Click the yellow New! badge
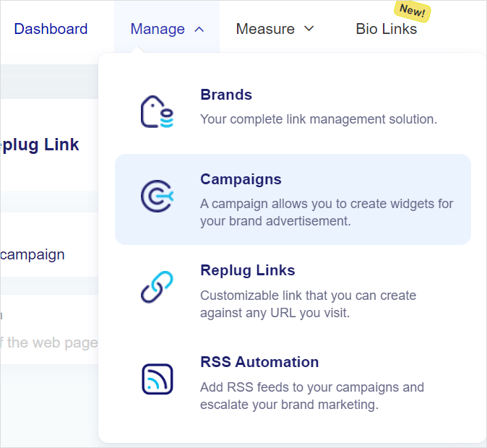The height and width of the screenshot is (448, 487). tap(412, 11)
